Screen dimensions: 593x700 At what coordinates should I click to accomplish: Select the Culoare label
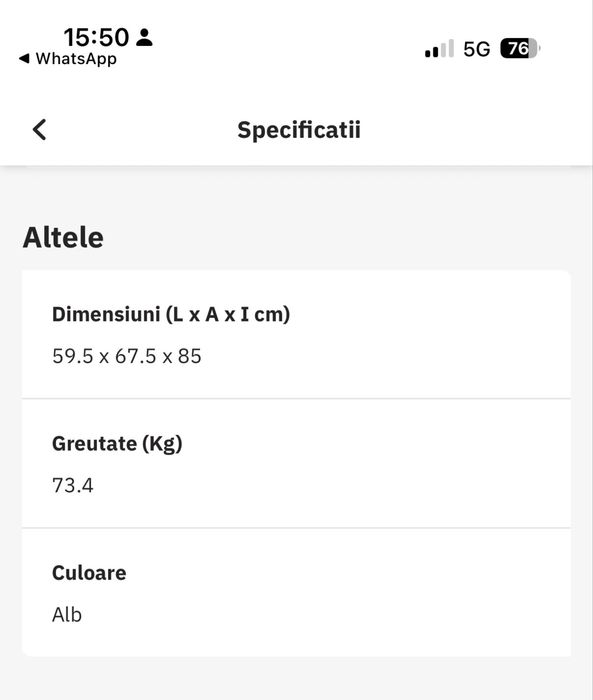[x=89, y=573]
